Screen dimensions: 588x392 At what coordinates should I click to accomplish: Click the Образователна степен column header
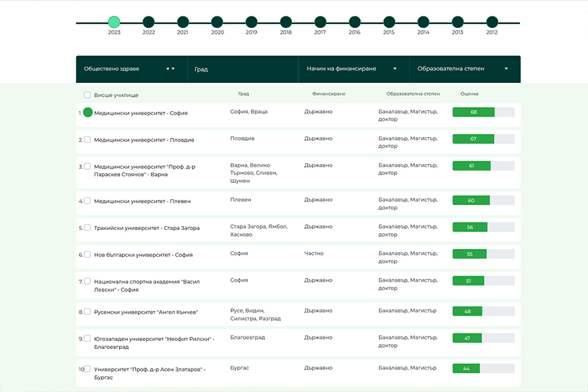(413, 94)
